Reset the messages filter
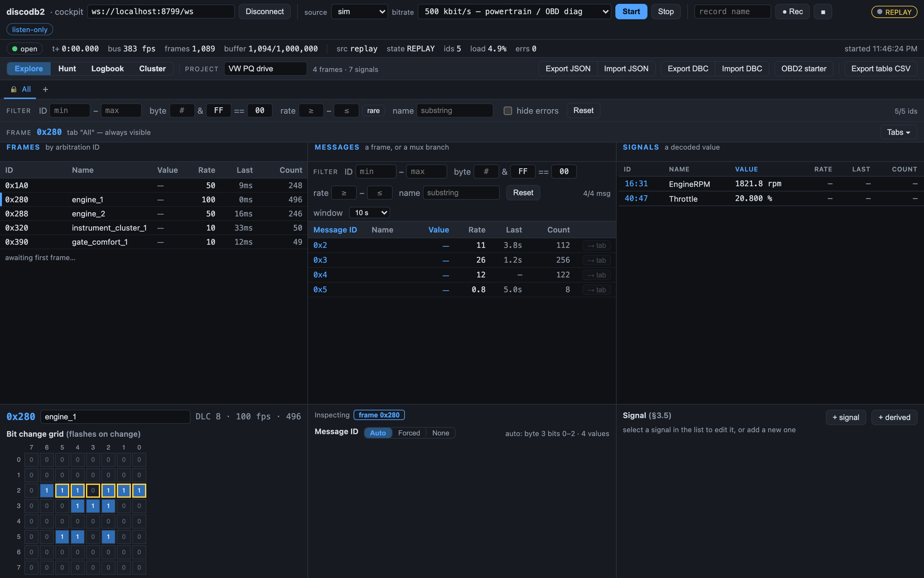The image size is (924, 578). pos(523,193)
